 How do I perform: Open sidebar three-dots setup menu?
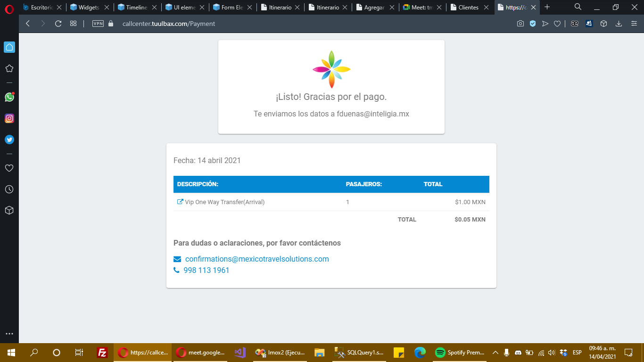coord(9,334)
